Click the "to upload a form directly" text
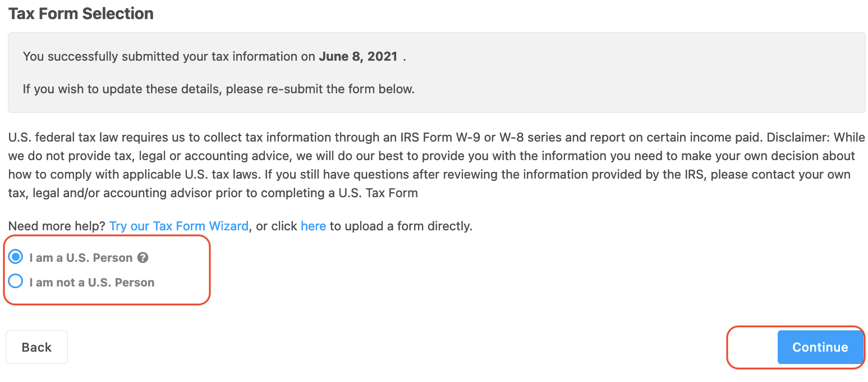Screen dimensions: 868x382 [401, 226]
